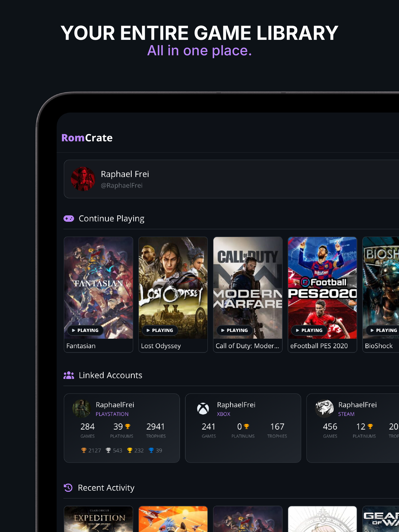Select the eFootball PES 2020 title

tap(319, 346)
